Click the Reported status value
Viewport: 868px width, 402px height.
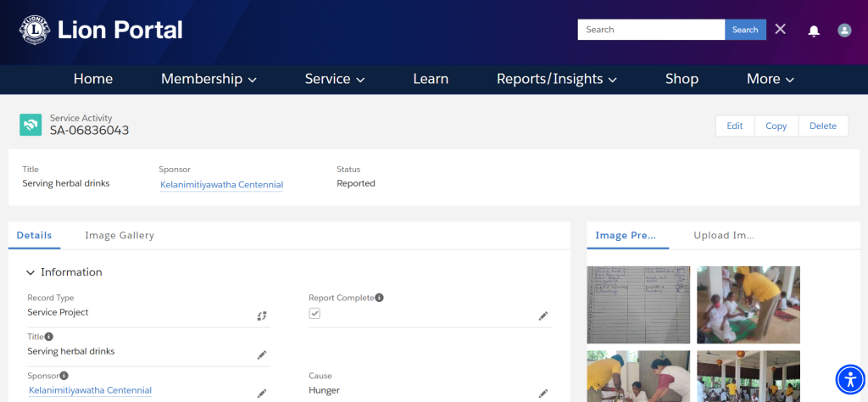(x=356, y=183)
